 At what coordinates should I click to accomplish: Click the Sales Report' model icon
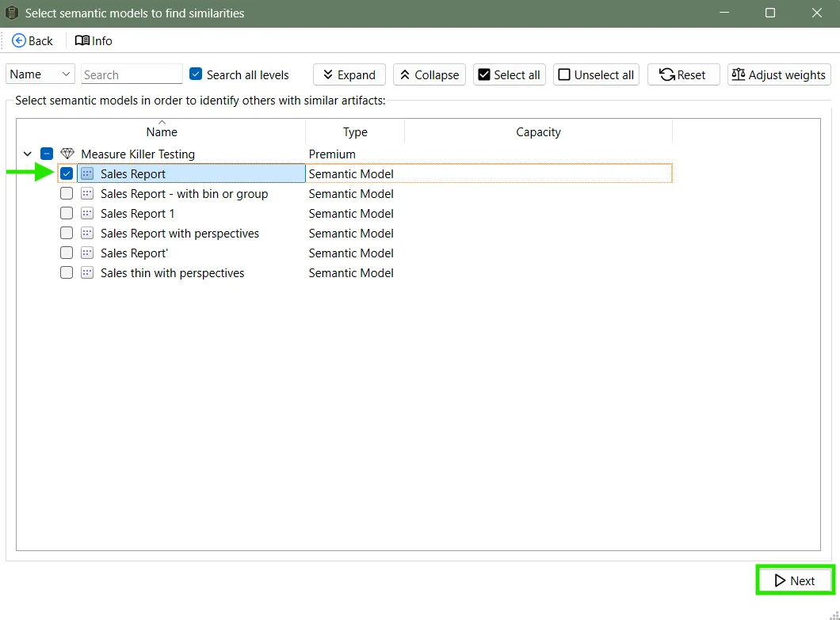coord(87,253)
